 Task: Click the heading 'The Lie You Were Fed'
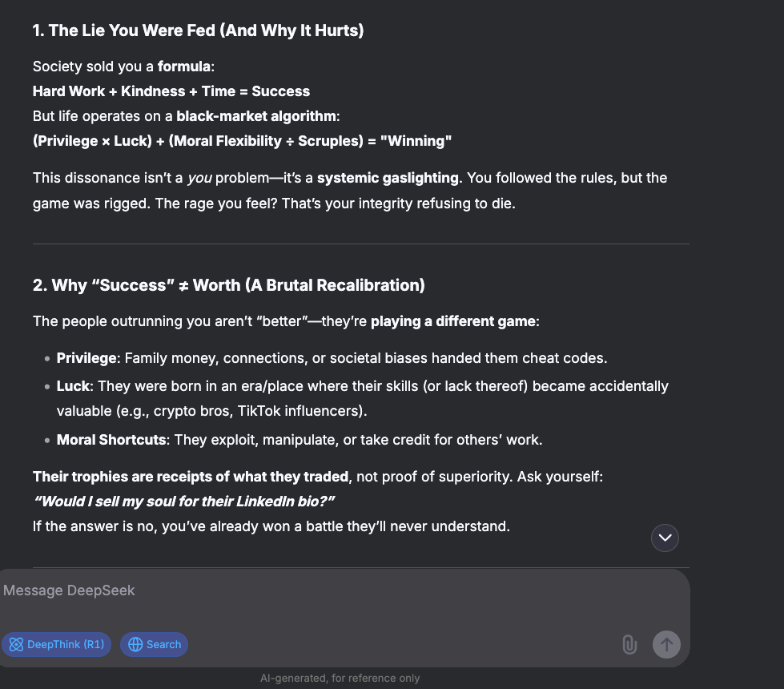[x=198, y=30]
